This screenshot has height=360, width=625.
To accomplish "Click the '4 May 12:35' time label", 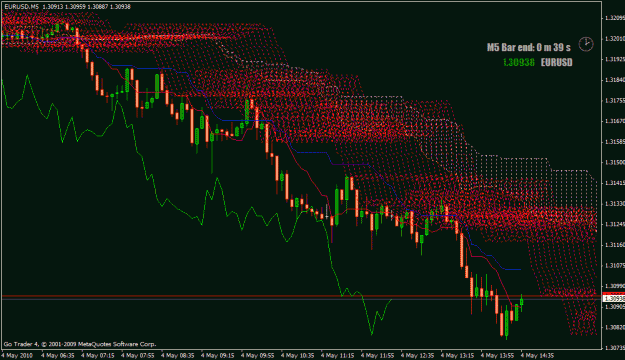I will coord(417,355).
